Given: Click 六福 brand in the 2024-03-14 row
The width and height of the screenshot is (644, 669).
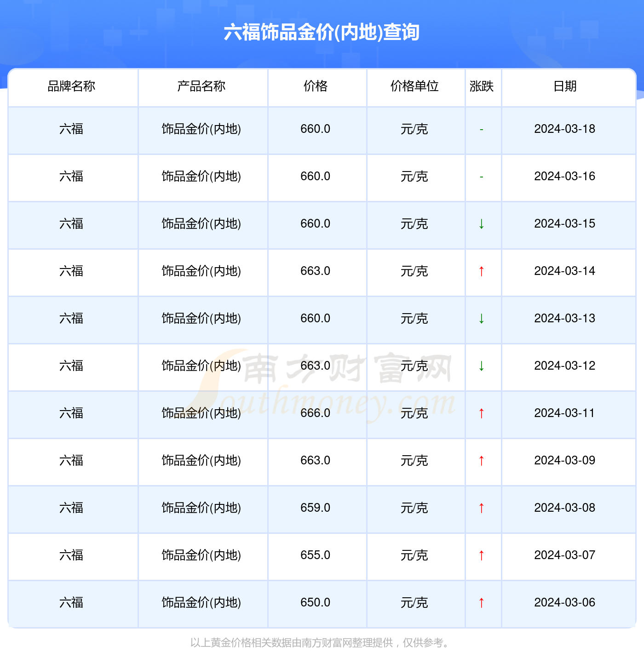Looking at the screenshot, I should (x=71, y=271).
